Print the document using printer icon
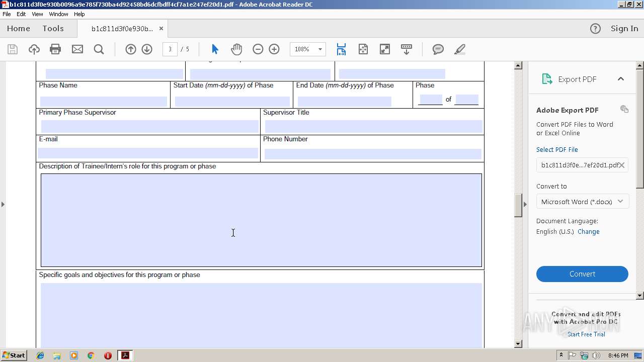 click(55, 49)
